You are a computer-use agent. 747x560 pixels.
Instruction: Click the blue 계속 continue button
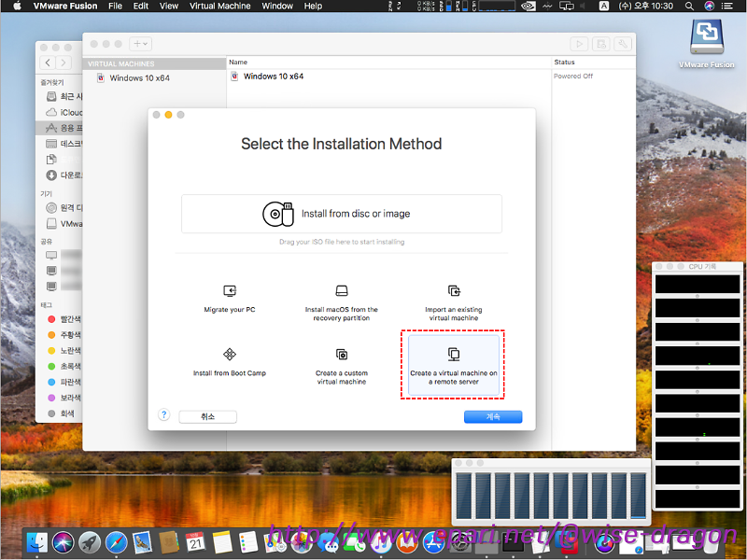493,416
